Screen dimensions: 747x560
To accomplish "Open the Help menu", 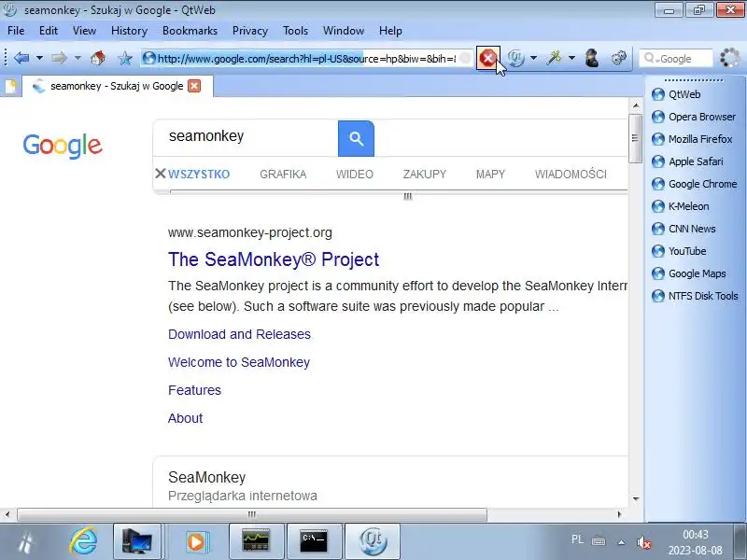I will click(390, 31).
